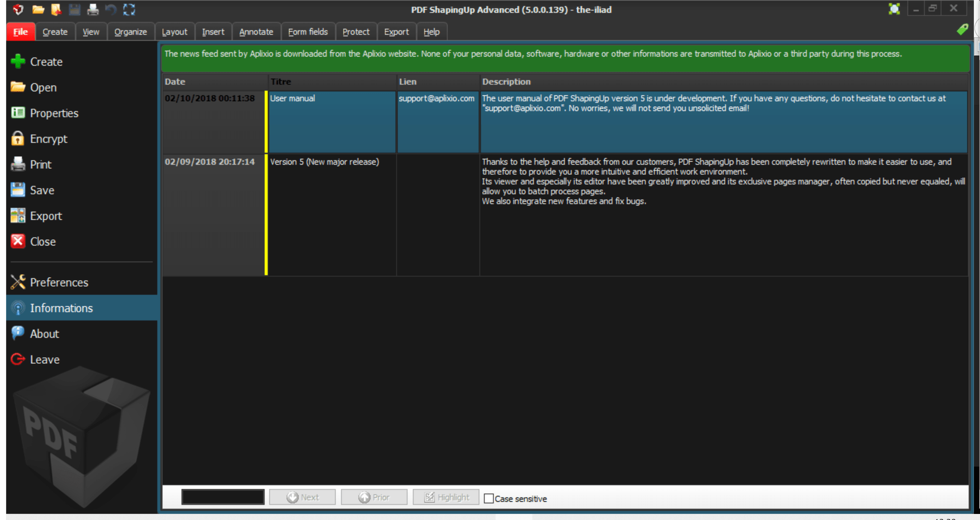
Task: Click the 02/09/2018 20:17:14 date cell
Action: point(214,215)
